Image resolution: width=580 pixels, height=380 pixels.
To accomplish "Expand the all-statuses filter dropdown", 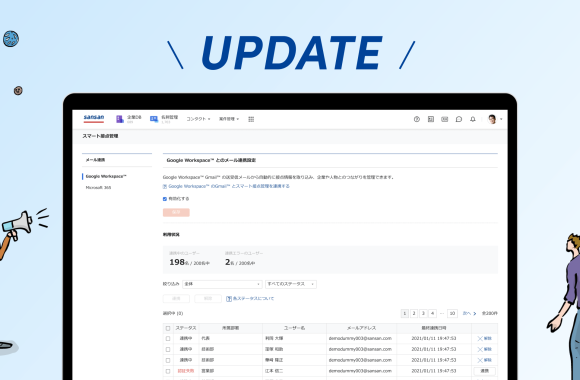I will (291, 284).
